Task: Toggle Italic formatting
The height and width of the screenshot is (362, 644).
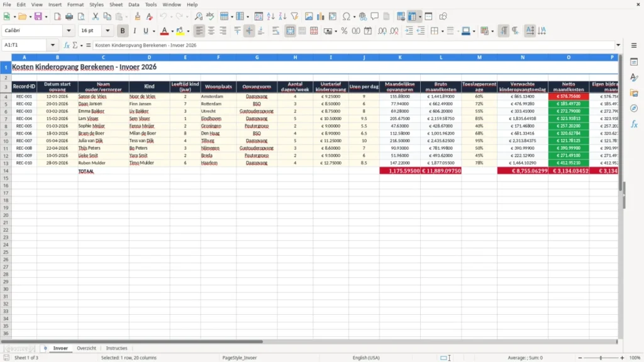Action: [135, 31]
